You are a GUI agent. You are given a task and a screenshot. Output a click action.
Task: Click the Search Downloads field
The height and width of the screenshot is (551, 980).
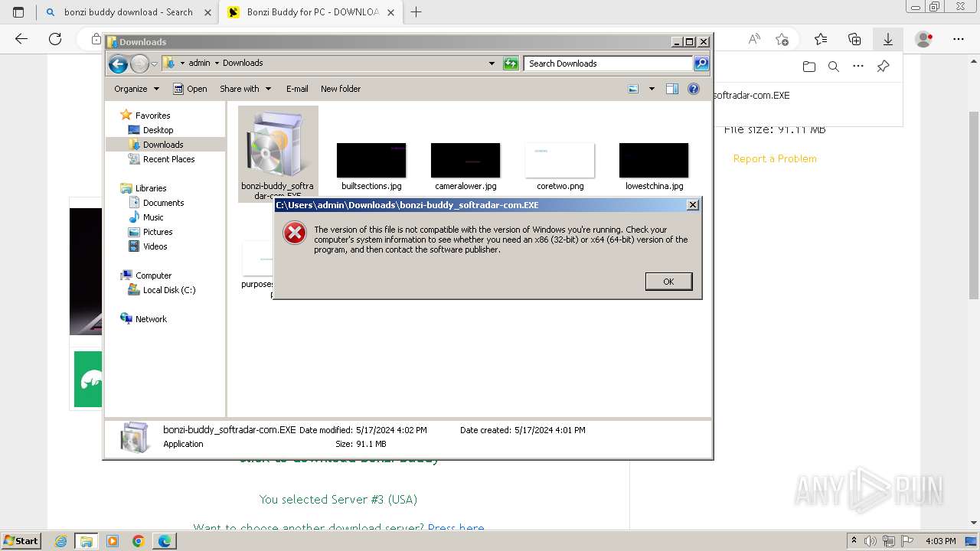pyautogui.click(x=609, y=64)
